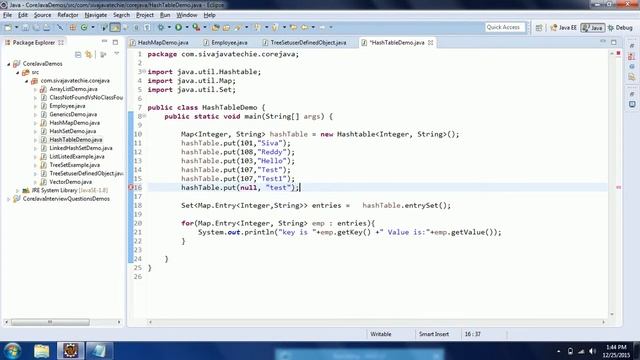Switch to the Java EE perspective
640x360 pixels.
[x=563, y=27]
